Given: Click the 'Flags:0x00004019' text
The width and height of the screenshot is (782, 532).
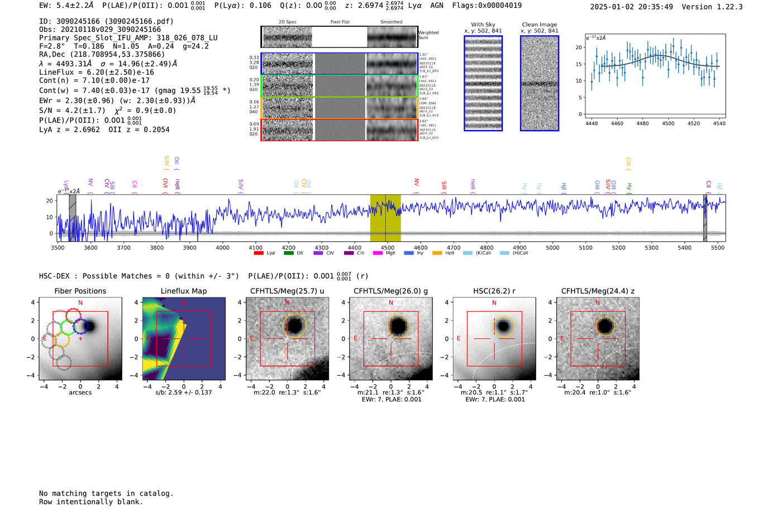Looking at the screenshot, I should (x=487, y=6).
